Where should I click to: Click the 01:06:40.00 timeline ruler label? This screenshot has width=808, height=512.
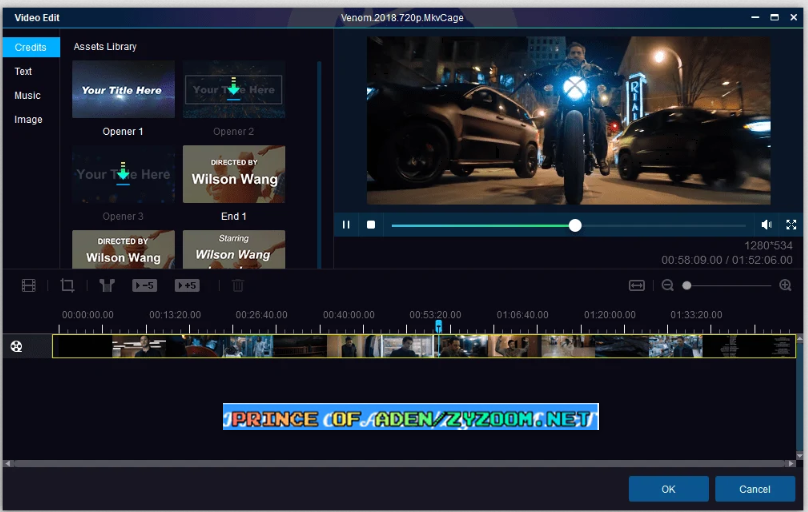pos(522,315)
